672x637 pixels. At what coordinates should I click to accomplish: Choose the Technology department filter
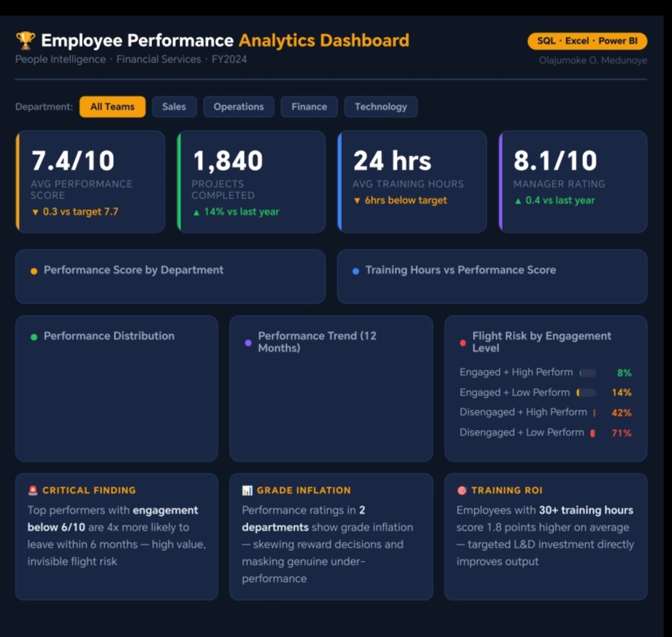point(380,106)
